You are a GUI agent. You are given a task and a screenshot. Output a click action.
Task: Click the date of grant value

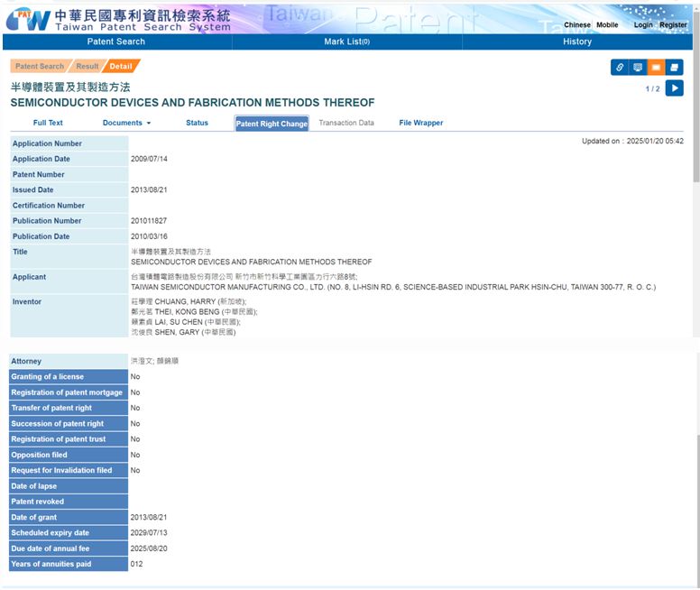coord(149,517)
